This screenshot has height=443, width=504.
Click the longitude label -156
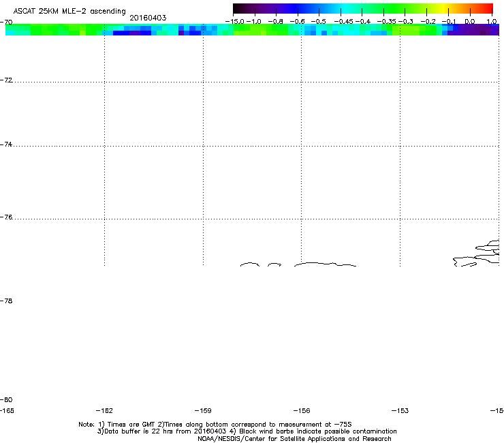[302, 410]
